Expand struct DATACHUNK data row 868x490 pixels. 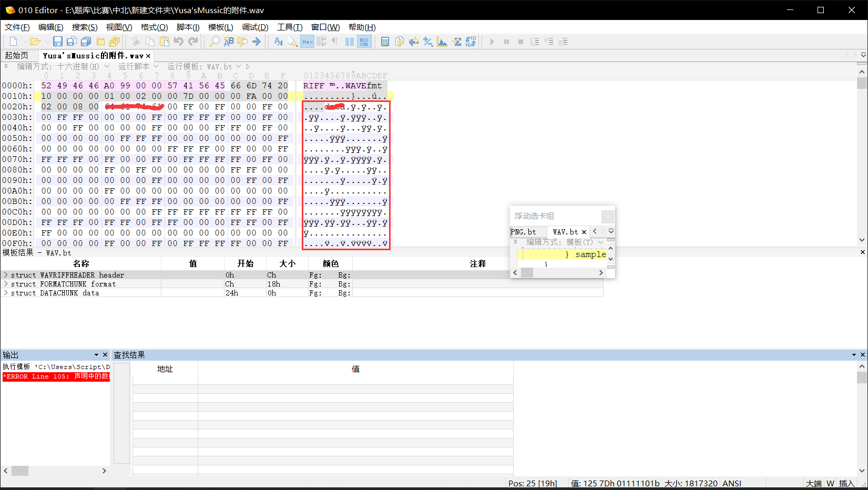(6, 293)
